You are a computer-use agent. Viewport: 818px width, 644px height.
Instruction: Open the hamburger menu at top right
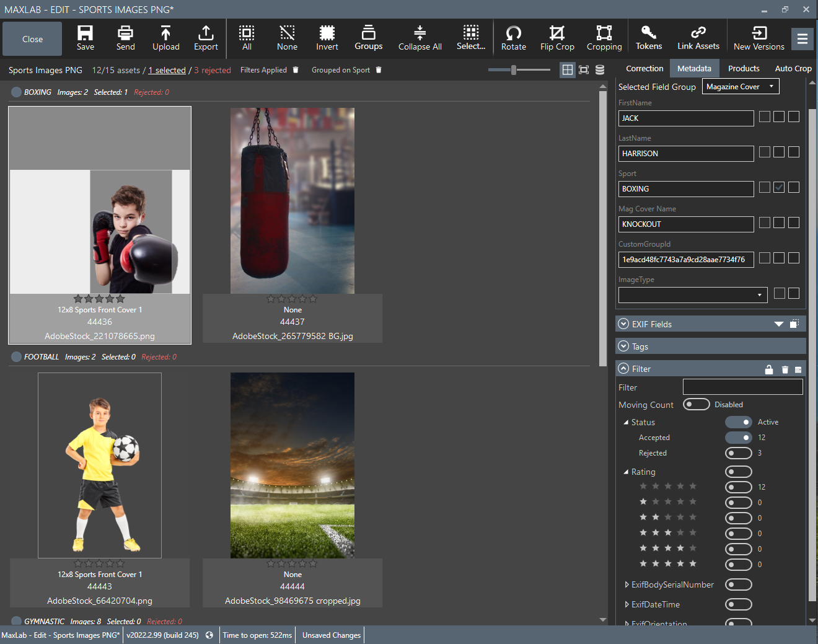[803, 38]
